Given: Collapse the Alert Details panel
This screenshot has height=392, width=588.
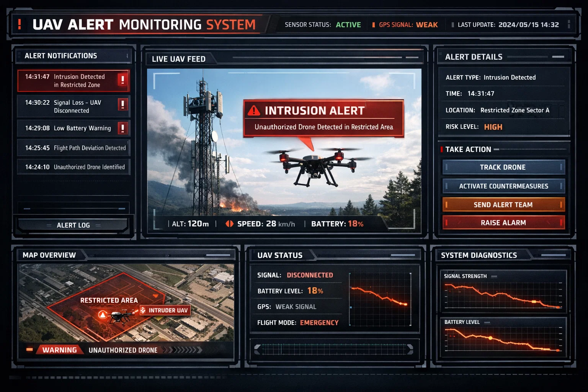Looking at the screenshot, I should [x=558, y=57].
